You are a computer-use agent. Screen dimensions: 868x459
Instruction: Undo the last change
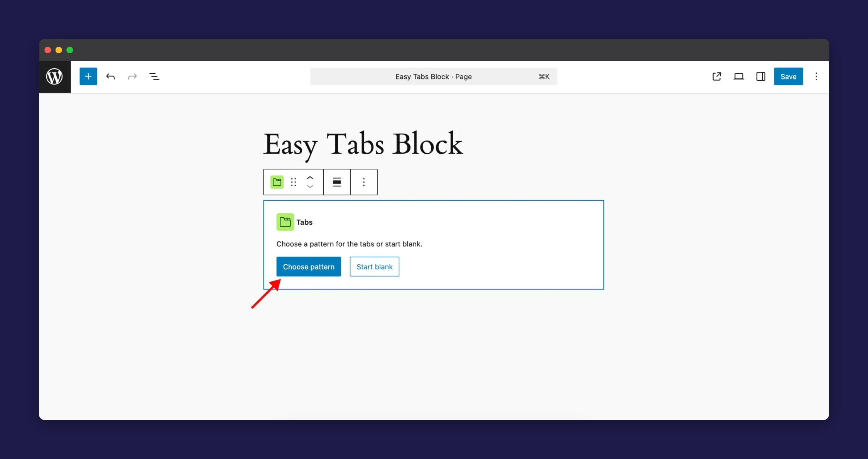[x=110, y=76]
